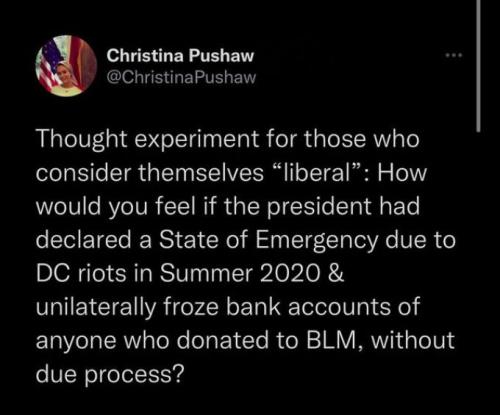Image resolution: width=500 pixels, height=415 pixels.
Task: Click the closing words "due process?"
Action: [x=110, y=374]
